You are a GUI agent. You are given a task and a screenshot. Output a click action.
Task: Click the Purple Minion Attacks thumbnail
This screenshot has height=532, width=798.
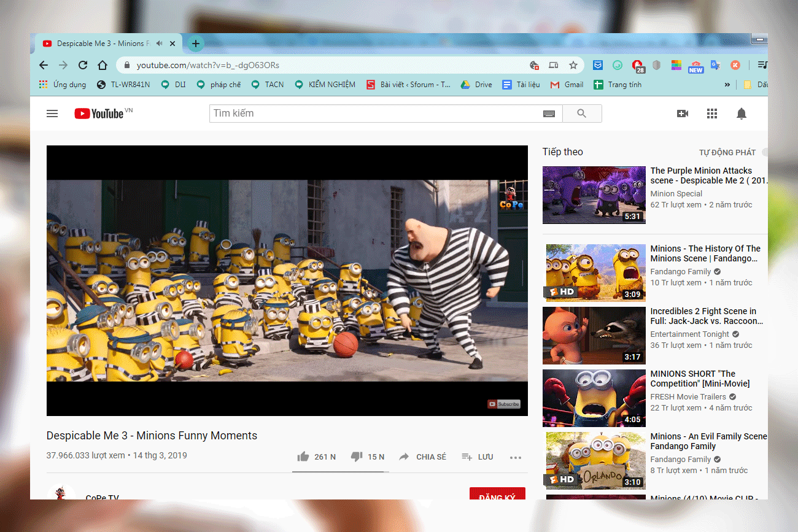(594, 195)
